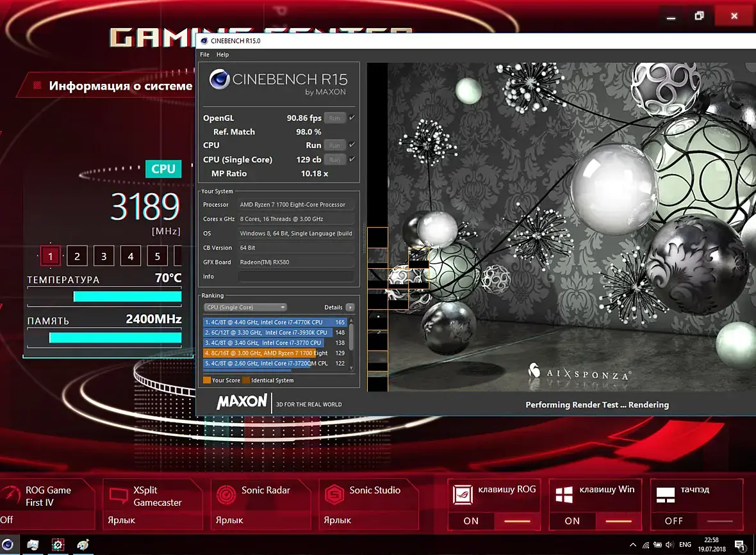Click the ranking list scroll up arrow
The image size is (756, 555).
pyautogui.click(x=351, y=320)
